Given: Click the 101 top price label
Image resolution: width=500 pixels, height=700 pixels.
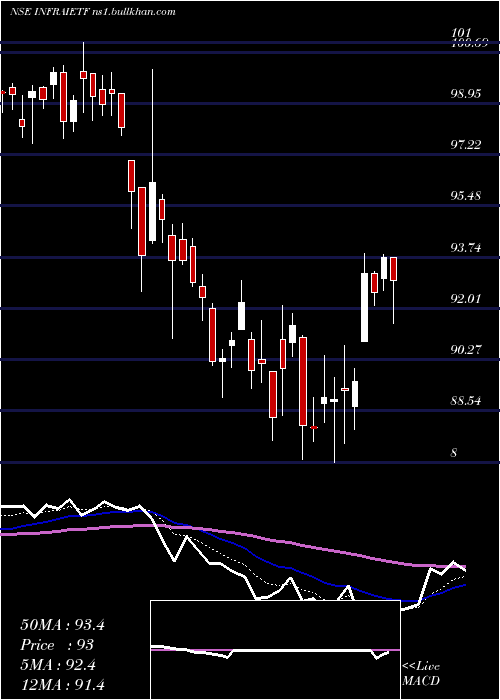Looking at the screenshot, I should [461, 33].
